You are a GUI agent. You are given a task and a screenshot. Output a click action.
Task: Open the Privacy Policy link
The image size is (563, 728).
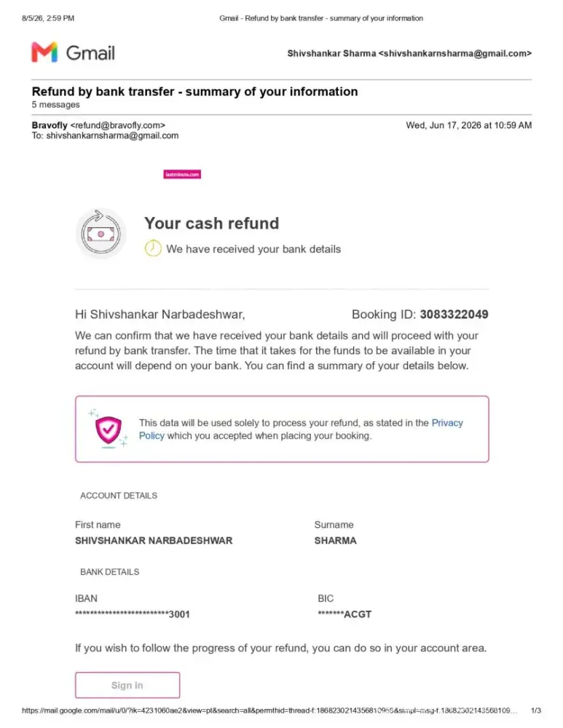pos(301,429)
